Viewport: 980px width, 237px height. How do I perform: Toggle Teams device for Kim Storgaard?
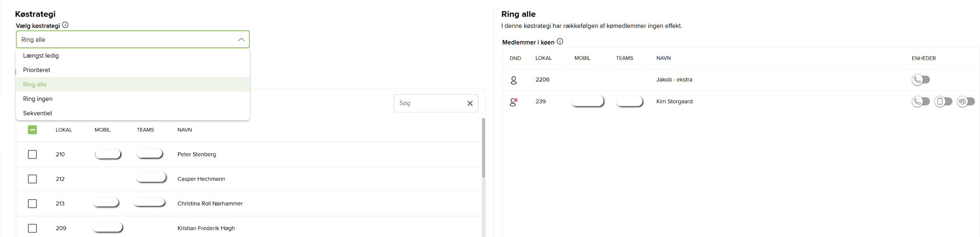point(966,101)
